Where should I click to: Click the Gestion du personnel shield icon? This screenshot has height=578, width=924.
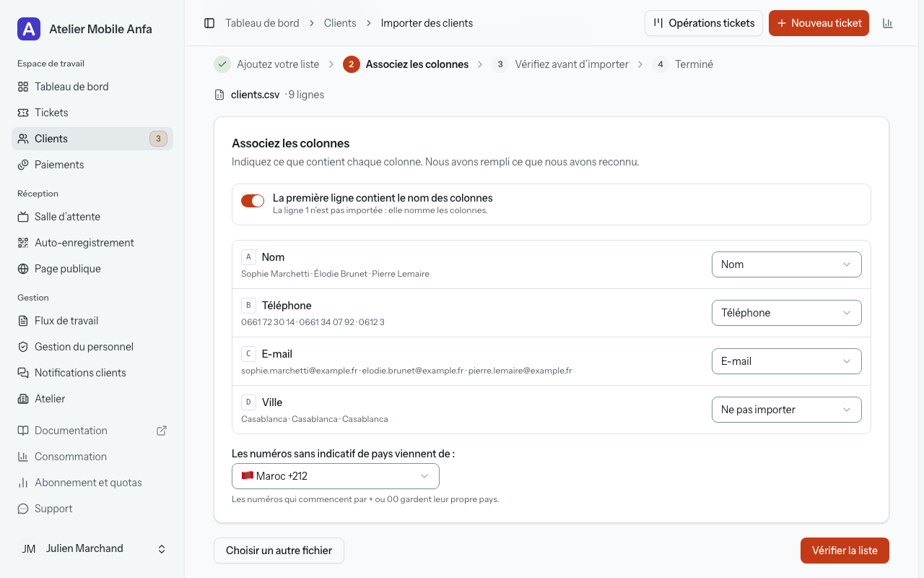tap(23, 347)
